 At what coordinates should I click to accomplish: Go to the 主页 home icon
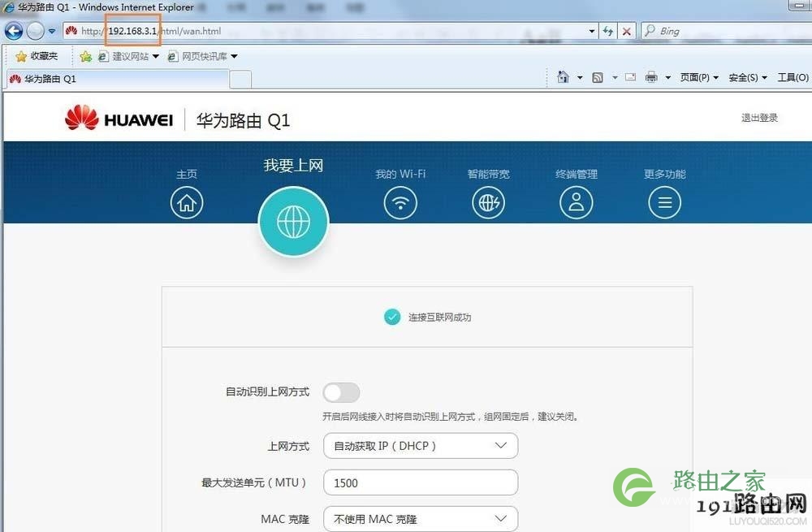click(187, 202)
